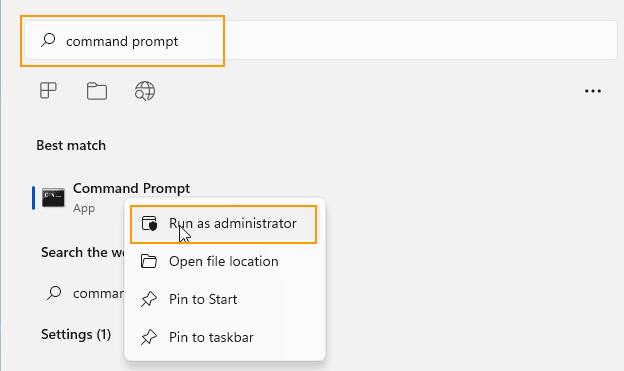Select Run as administrator
This screenshot has height=371, width=624.
pyautogui.click(x=223, y=224)
